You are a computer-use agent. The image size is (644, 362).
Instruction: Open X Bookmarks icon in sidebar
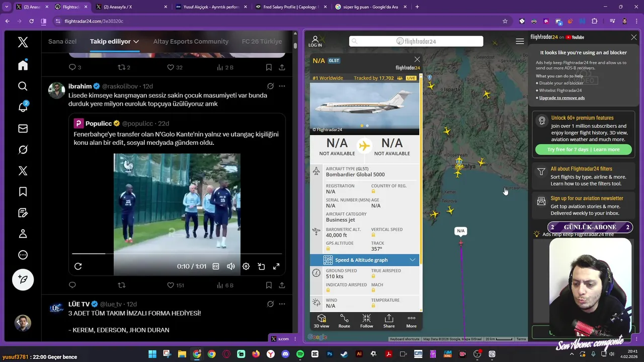tap(23, 192)
